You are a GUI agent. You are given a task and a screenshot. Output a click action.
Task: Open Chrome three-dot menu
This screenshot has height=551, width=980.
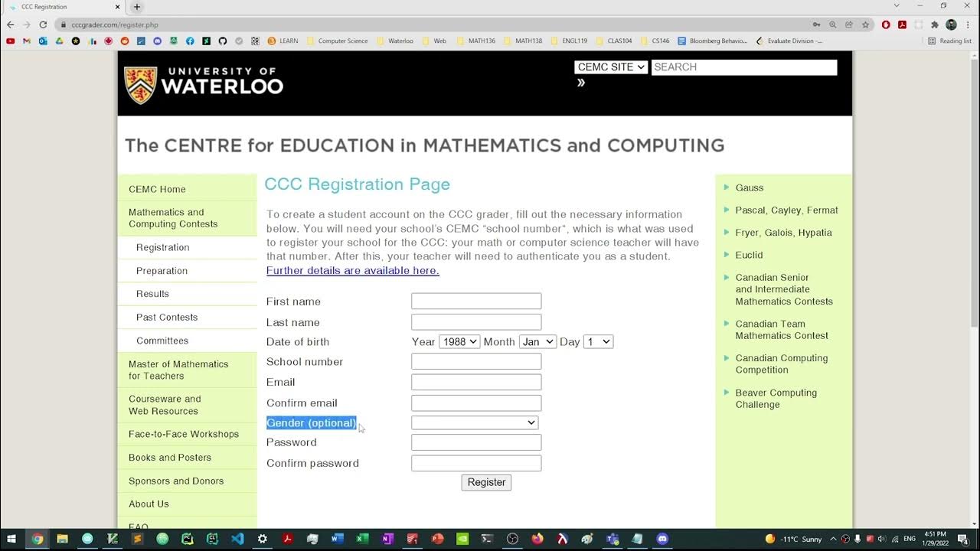(968, 24)
